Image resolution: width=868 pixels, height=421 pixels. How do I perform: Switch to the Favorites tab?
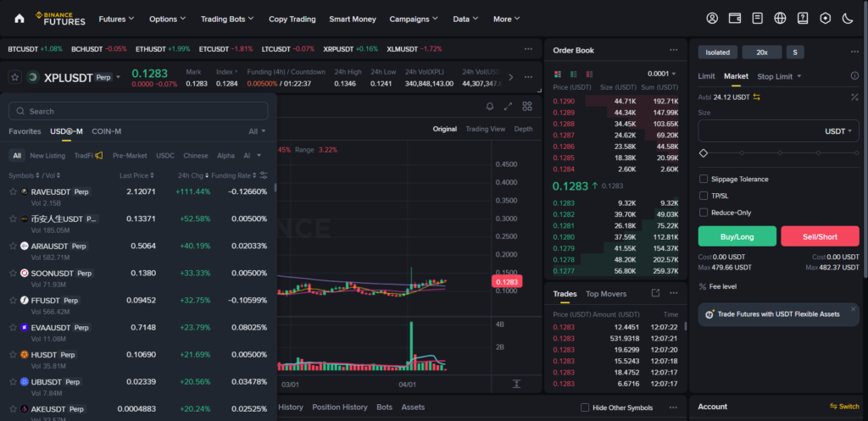(x=25, y=131)
